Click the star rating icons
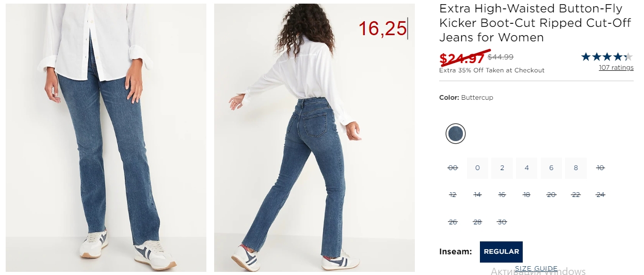Viewport: 644px width, 275px height. (607, 57)
